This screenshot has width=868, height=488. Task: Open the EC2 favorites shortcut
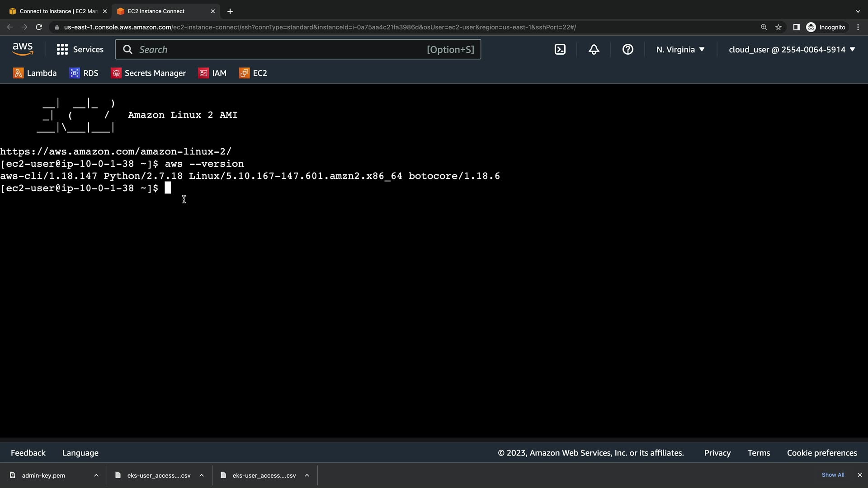(253, 73)
